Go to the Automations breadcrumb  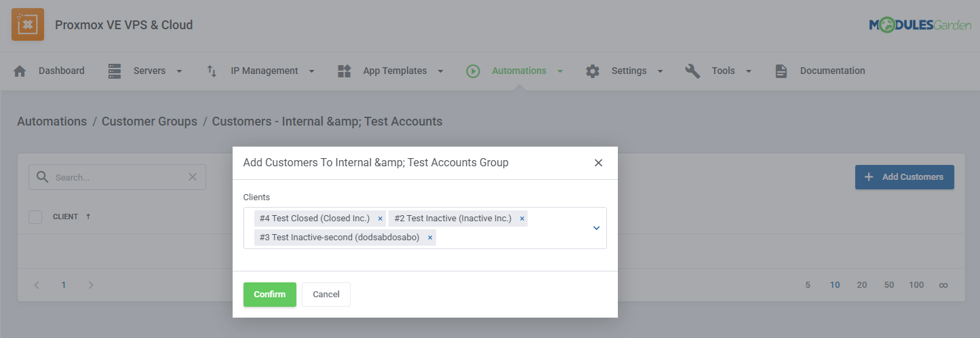52,121
